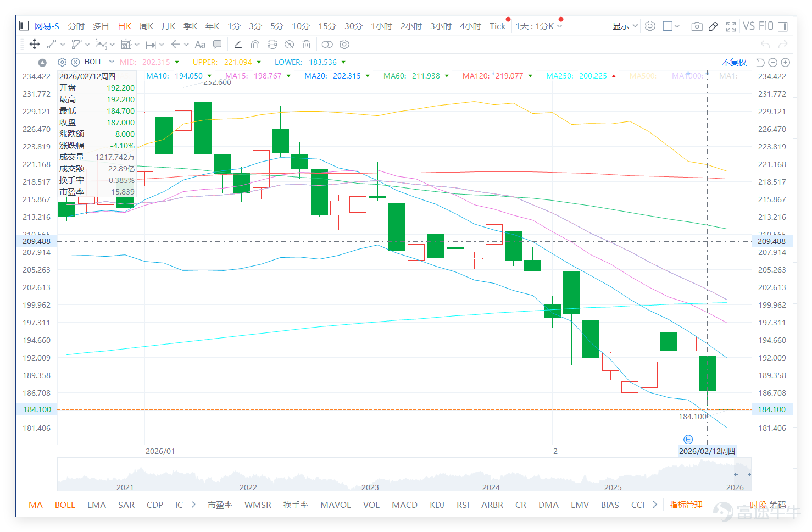Take a chart screenshot with camera icon
The width and height of the screenshot is (812, 532).
pyautogui.click(x=697, y=26)
